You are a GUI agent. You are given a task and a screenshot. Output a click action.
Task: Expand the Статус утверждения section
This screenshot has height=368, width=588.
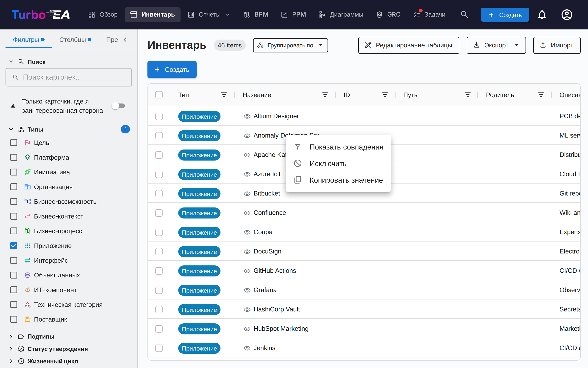[x=11, y=349]
